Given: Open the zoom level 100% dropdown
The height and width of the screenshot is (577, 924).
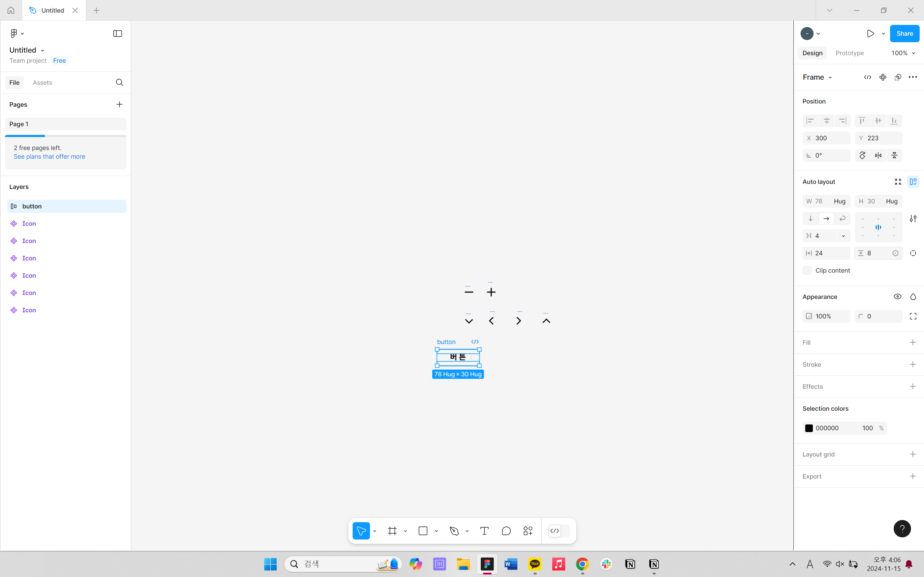Looking at the screenshot, I should 903,53.
